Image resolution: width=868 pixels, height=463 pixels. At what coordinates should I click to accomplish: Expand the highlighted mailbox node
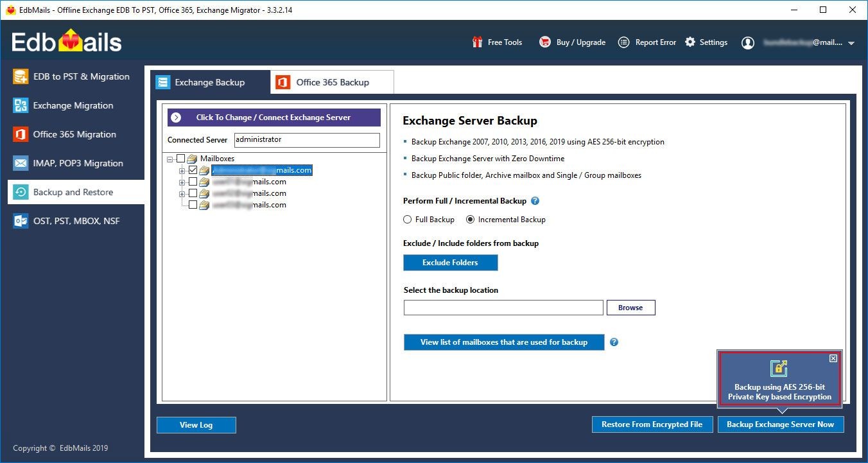tap(182, 170)
